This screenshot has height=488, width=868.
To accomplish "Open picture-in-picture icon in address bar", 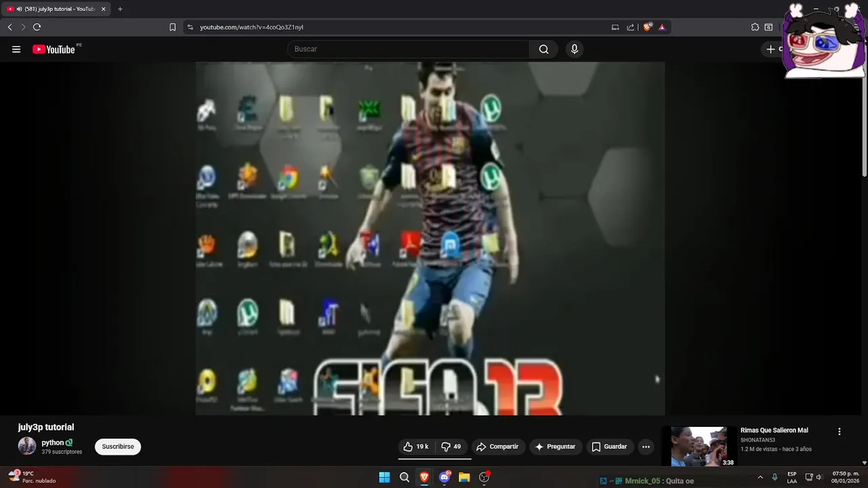I will pyautogui.click(x=615, y=27).
